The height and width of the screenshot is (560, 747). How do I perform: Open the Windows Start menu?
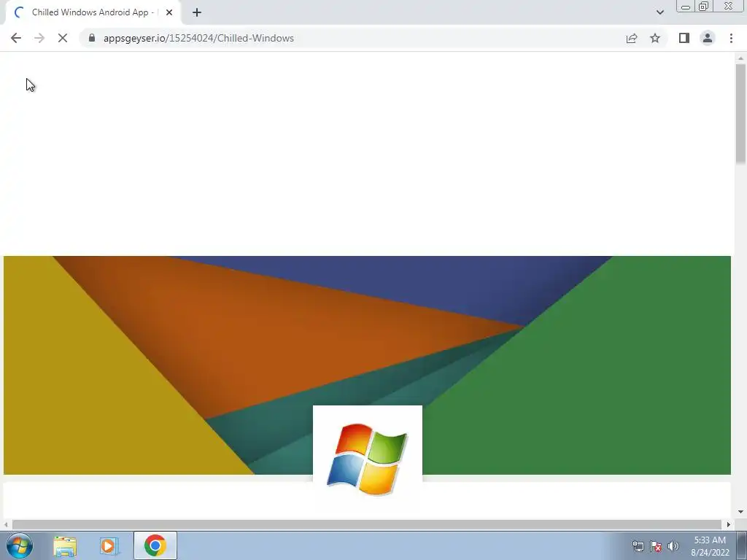[20, 545]
